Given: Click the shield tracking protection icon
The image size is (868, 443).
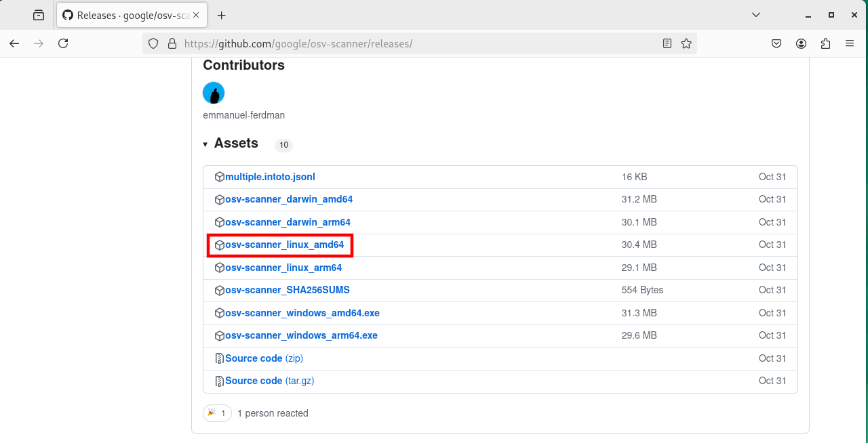Looking at the screenshot, I should click(153, 43).
